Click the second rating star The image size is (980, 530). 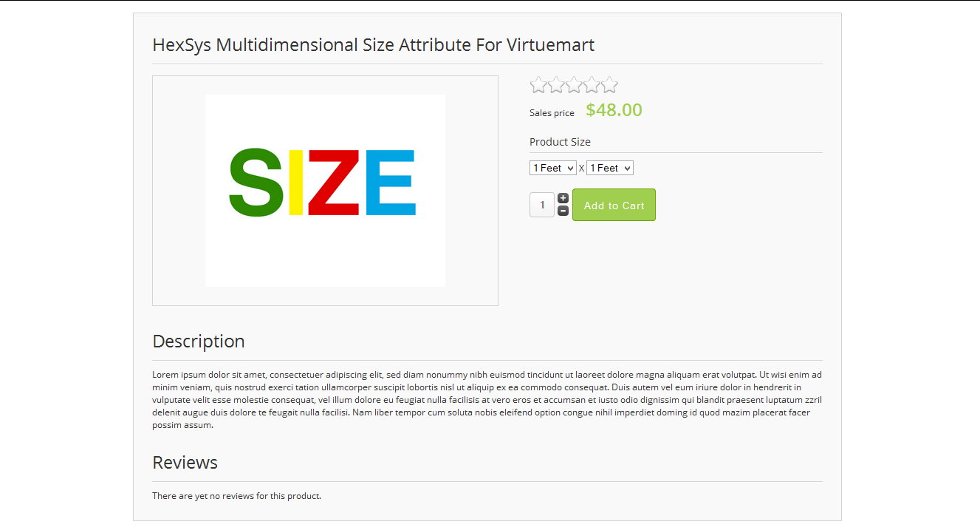556,85
